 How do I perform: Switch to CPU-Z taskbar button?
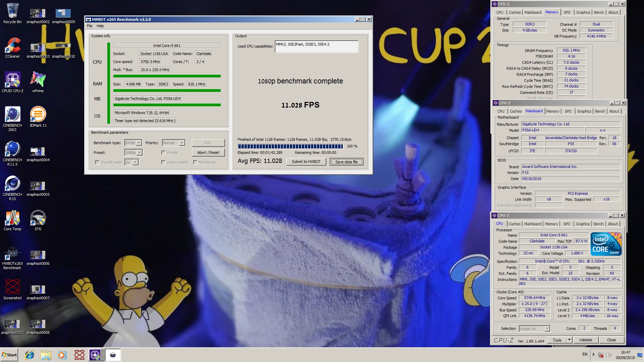click(95, 355)
